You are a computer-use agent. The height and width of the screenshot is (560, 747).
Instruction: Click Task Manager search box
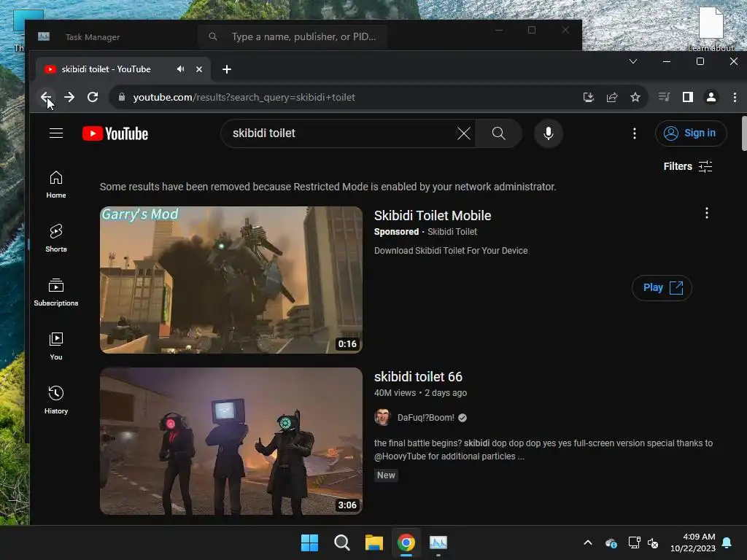pyautogui.click(x=293, y=36)
